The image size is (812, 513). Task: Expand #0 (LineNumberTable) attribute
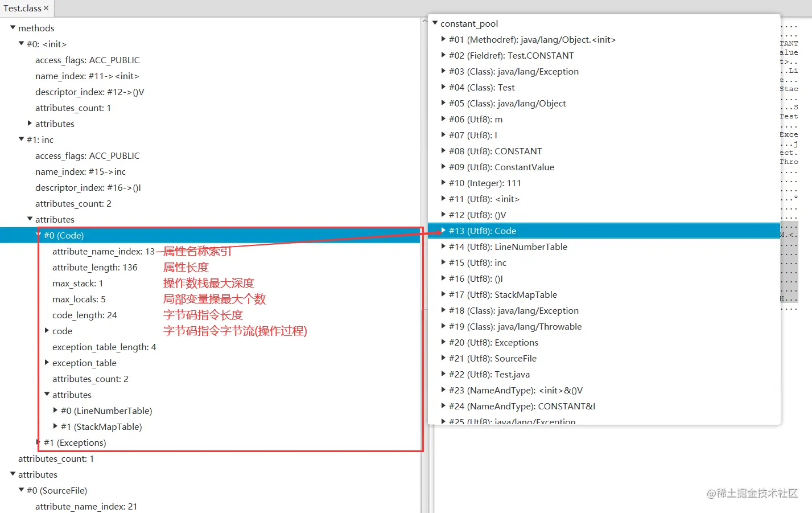click(55, 410)
